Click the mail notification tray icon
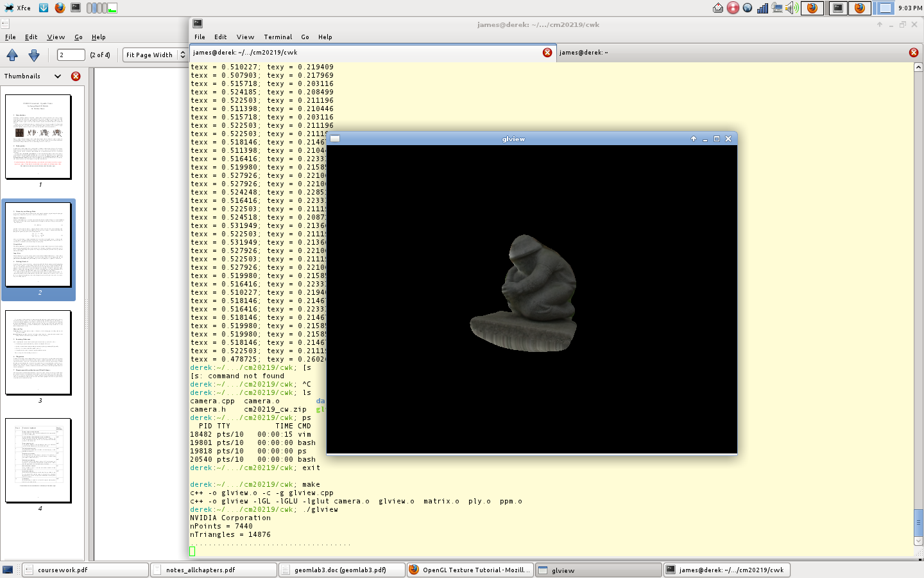Image resolution: width=924 pixels, height=578 pixels. pos(718,8)
